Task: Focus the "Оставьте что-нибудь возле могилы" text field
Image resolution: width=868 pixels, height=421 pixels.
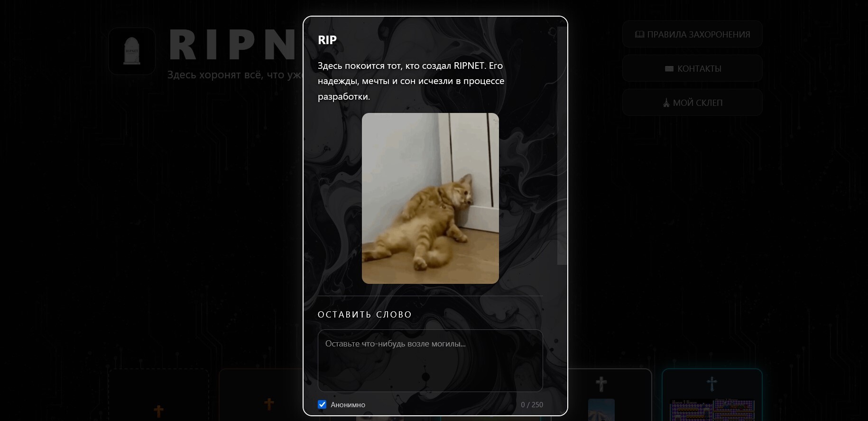Action: [x=430, y=361]
